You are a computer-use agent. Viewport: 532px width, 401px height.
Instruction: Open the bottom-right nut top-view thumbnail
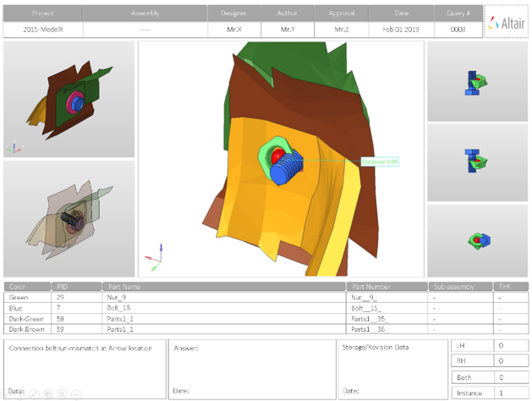click(477, 240)
